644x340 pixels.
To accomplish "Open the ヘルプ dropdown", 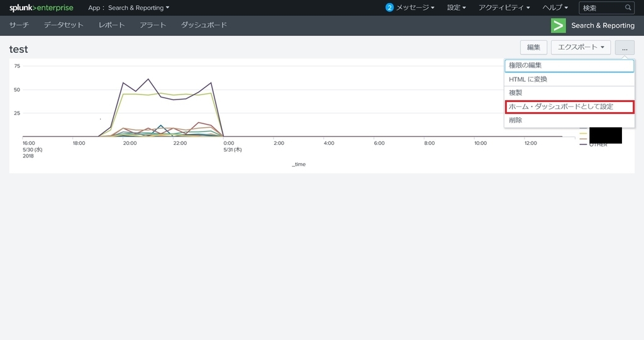I will 555,8.
